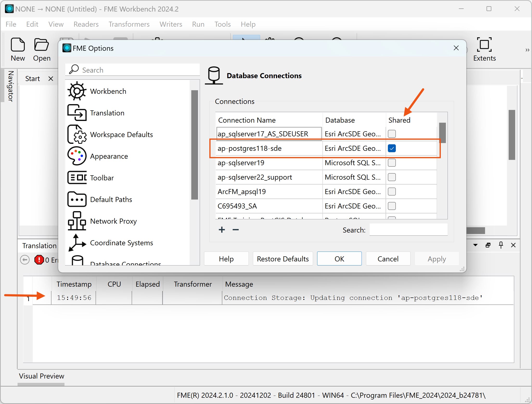Viewport: 532px width, 404px height.
Task: Click the previous arrow in Translation Log
Action: pyautogui.click(x=25, y=260)
